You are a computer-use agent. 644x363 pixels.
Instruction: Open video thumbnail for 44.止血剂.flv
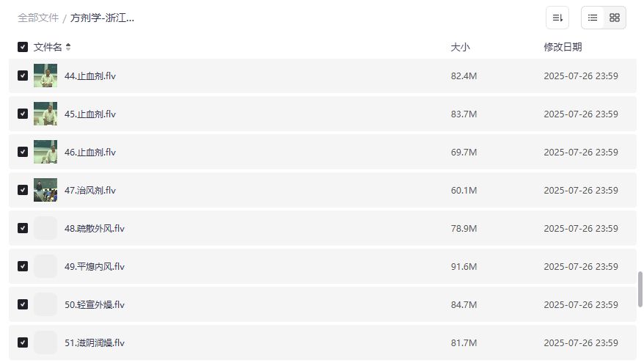pyautogui.click(x=45, y=76)
